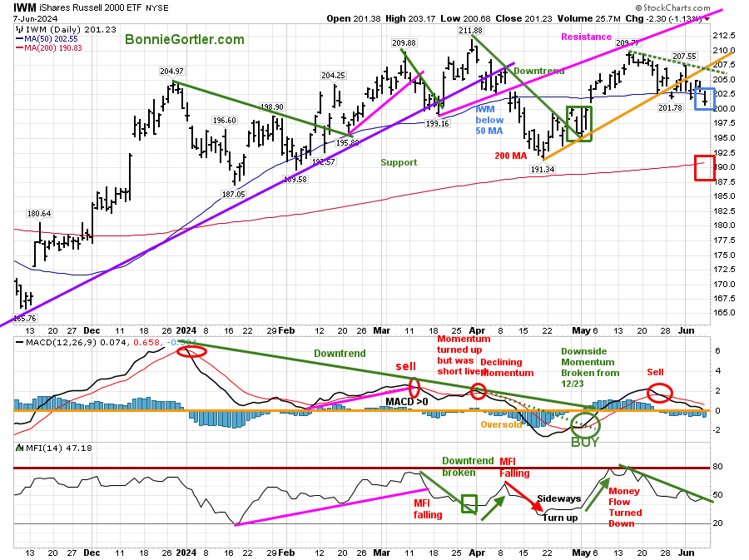Click 'Downside Momentum Broken from 12/23' note

tap(590, 368)
